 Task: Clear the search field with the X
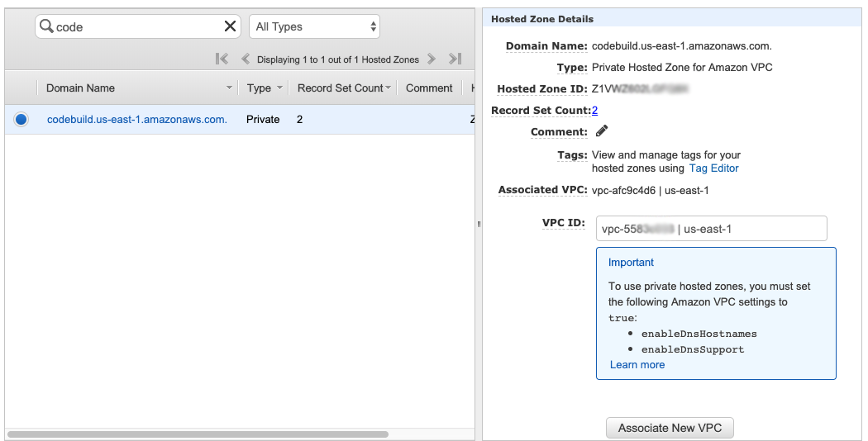[x=230, y=26]
